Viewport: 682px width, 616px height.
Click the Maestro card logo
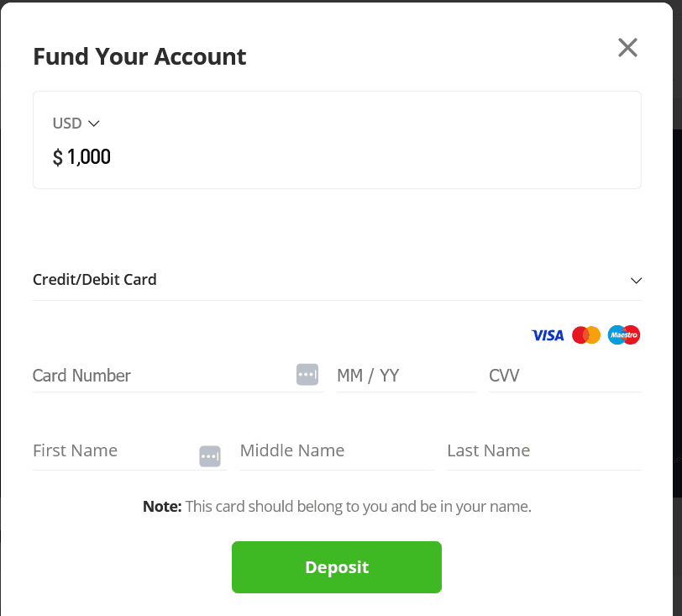[624, 335]
